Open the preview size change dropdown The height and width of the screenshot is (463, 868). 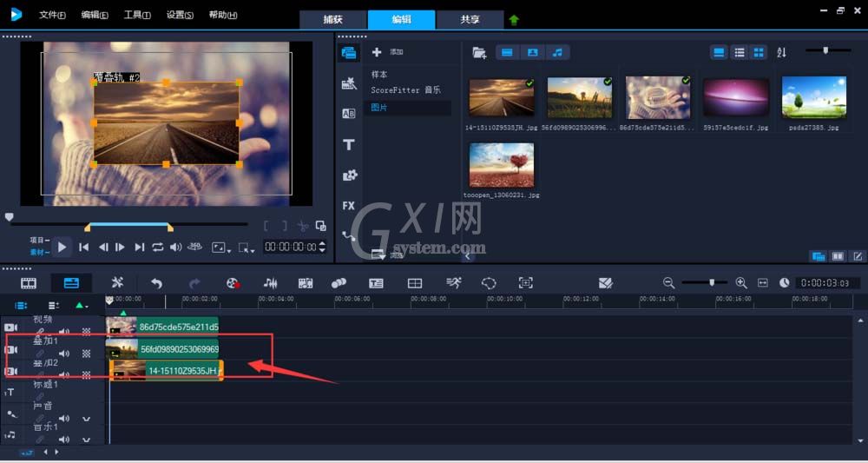pos(220,248)
